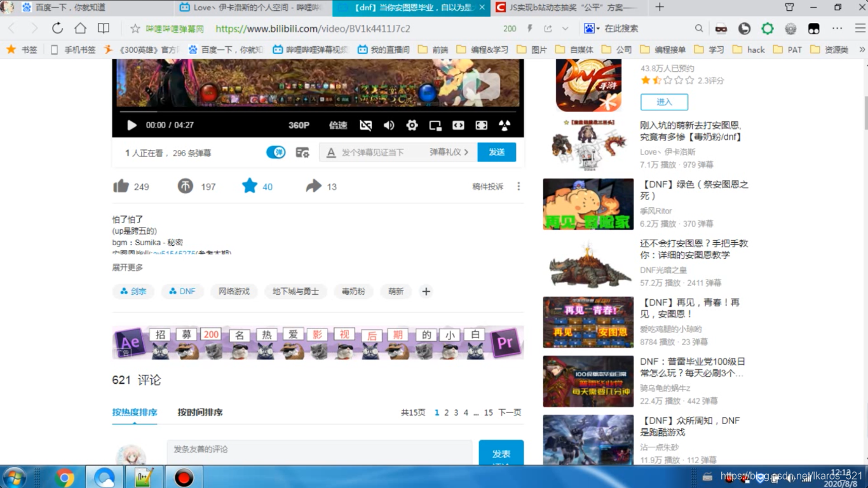Open recommended video 再见，青春！再见，安图恩

(x=690, y=308)
